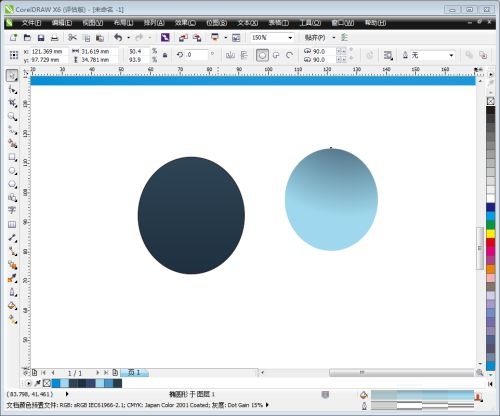Open the 工具(O) menu

click(310, 23)
